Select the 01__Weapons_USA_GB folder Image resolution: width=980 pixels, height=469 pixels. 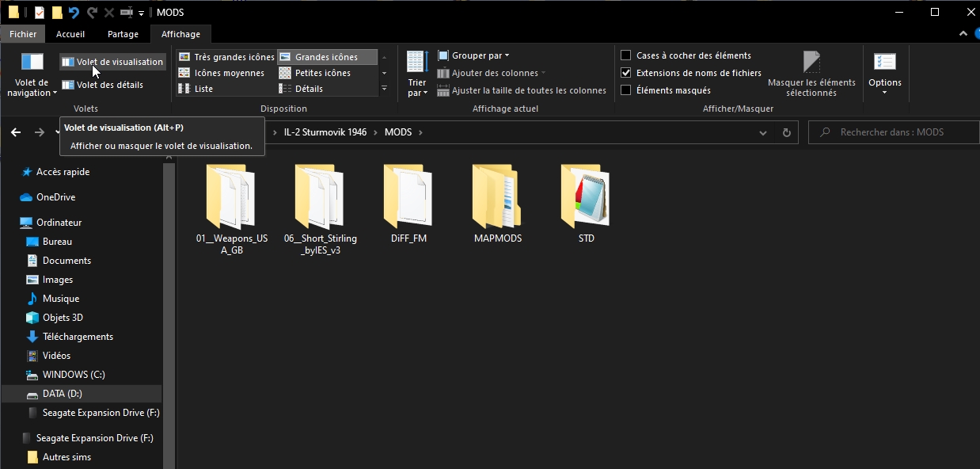231,209
